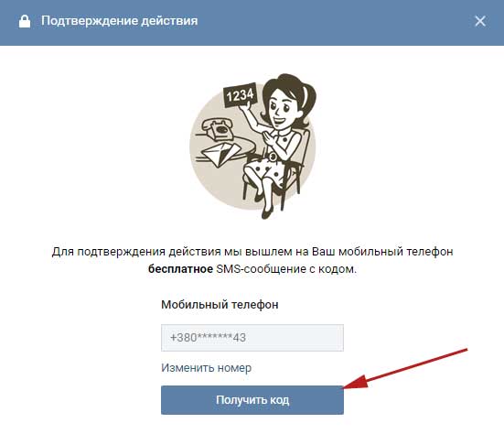Click the Мобильный телефон field label
Screen dimensions: 504x434
(220, 304)
